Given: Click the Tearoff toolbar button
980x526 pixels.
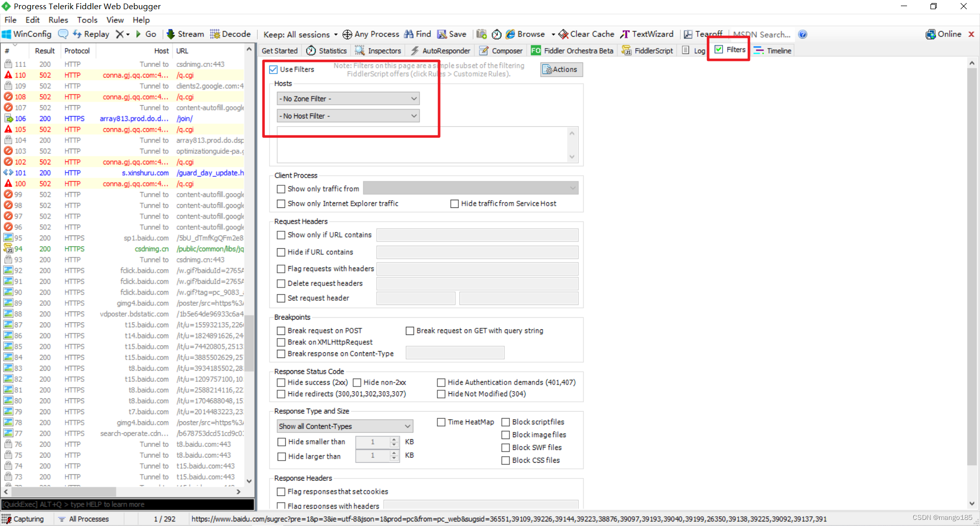Looking at the screenshot, I should click(x=703, y=34).
